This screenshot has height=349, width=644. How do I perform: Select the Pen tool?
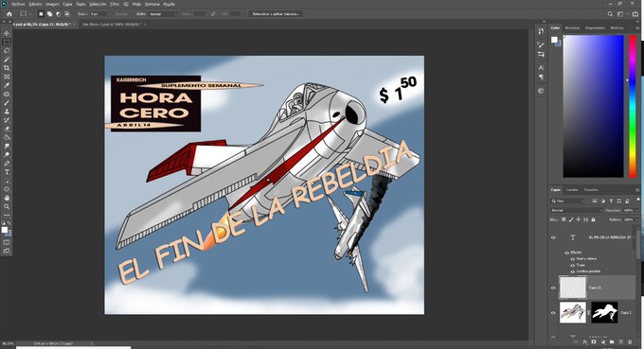coord(7,164)
